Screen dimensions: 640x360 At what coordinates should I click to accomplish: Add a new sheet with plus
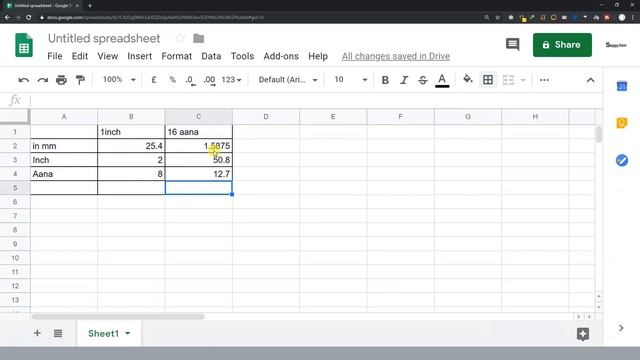[37, 333]
